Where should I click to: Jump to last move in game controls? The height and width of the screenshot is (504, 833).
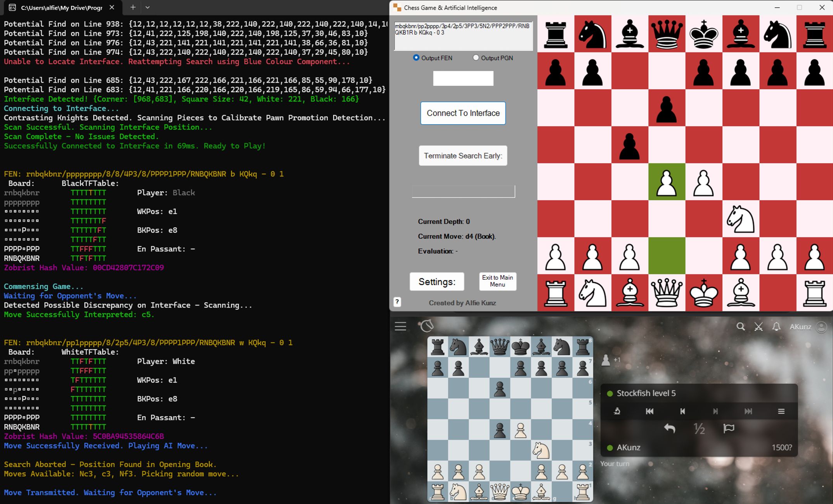point(748,411)
